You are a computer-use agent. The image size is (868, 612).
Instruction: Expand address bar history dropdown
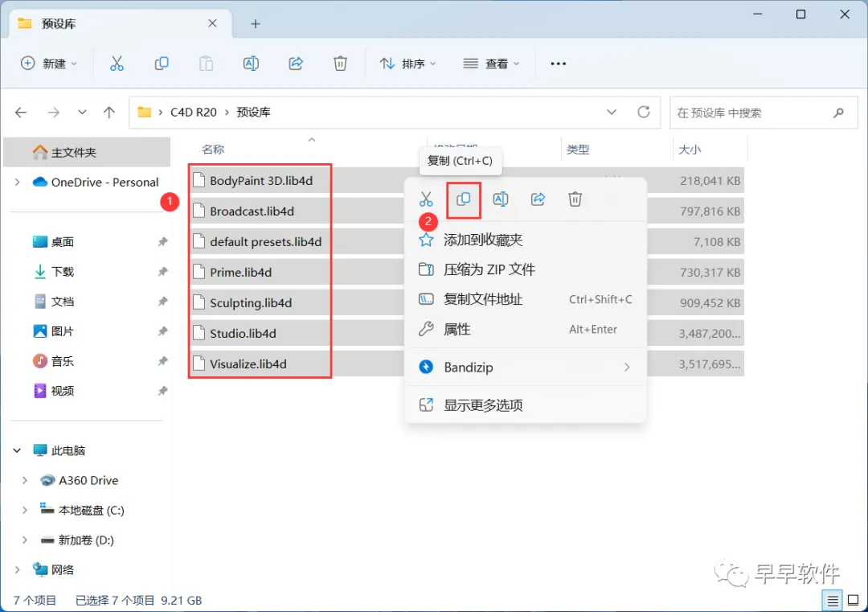(612, 113)
